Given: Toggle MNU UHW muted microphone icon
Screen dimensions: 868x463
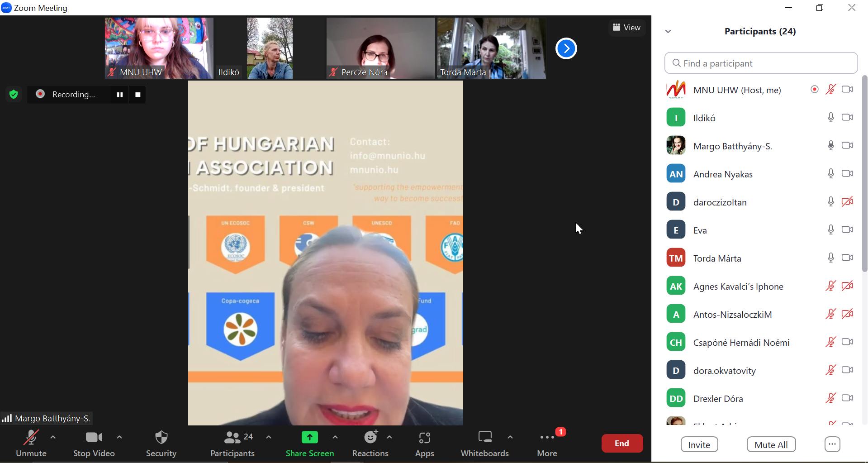Looking at the screenshot, I should [830, 90].
